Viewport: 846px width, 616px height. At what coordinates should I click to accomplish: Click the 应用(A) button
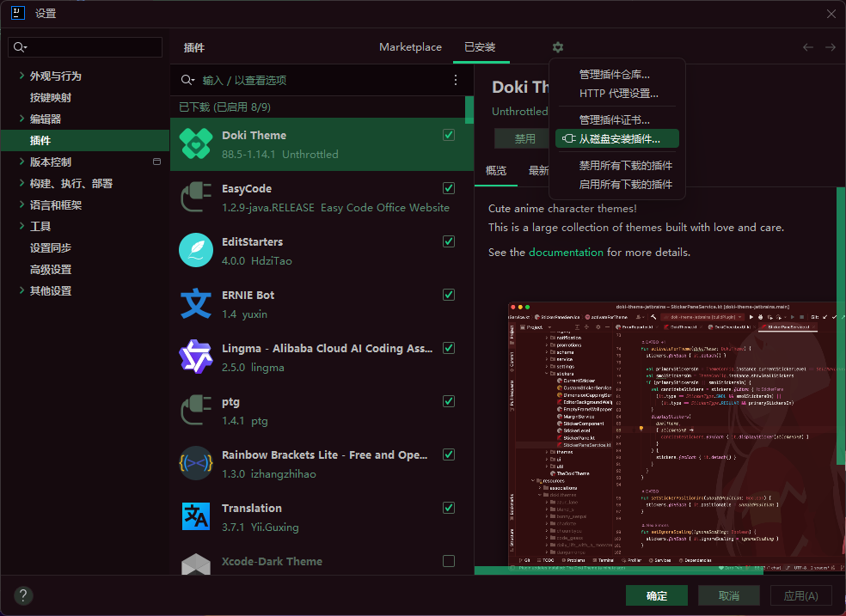click(x=801, y=595)
